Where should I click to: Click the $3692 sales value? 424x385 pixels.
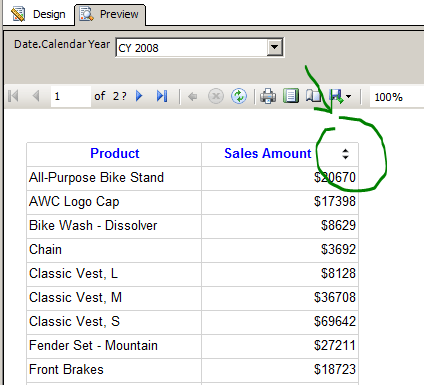click(x=338, y=249)
